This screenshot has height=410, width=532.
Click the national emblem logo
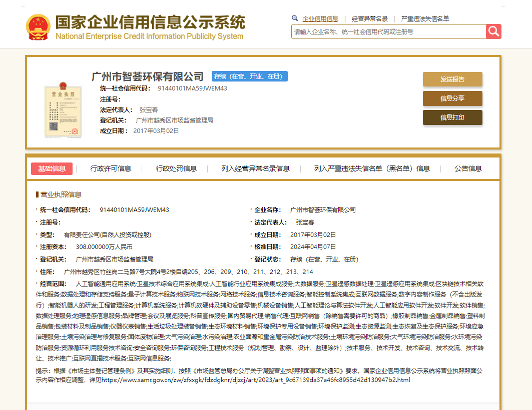click(38, 23)
